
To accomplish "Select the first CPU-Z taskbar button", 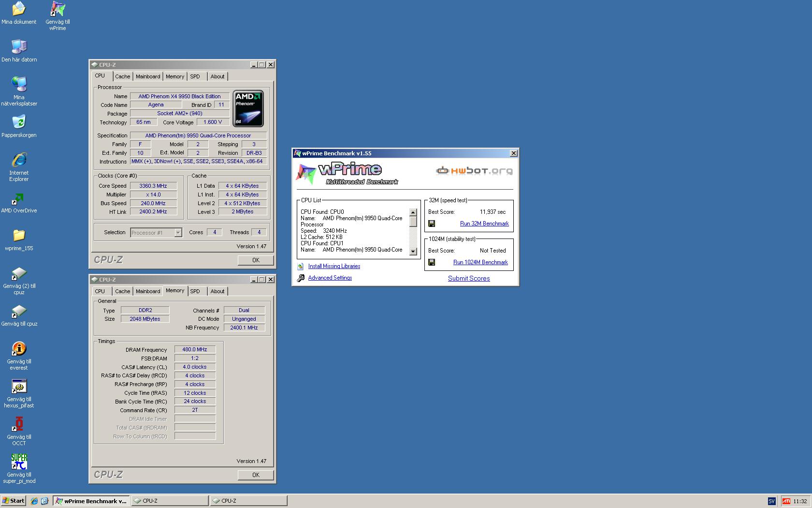I will click(170, 501).
